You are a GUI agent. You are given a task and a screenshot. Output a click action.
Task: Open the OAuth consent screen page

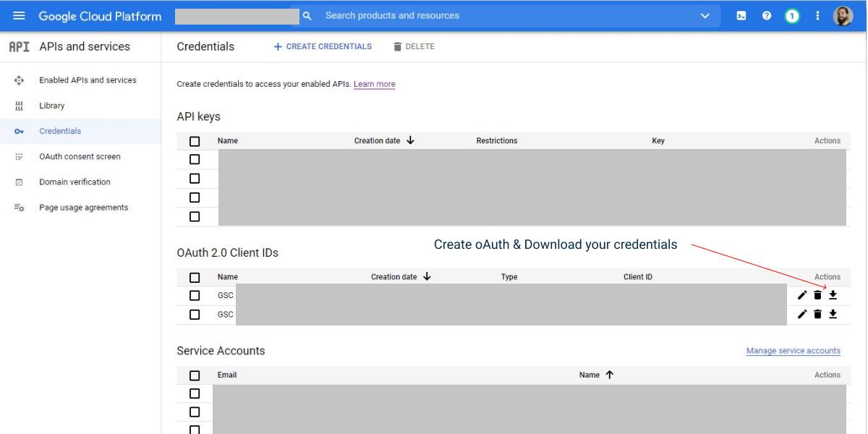point(80,156)
